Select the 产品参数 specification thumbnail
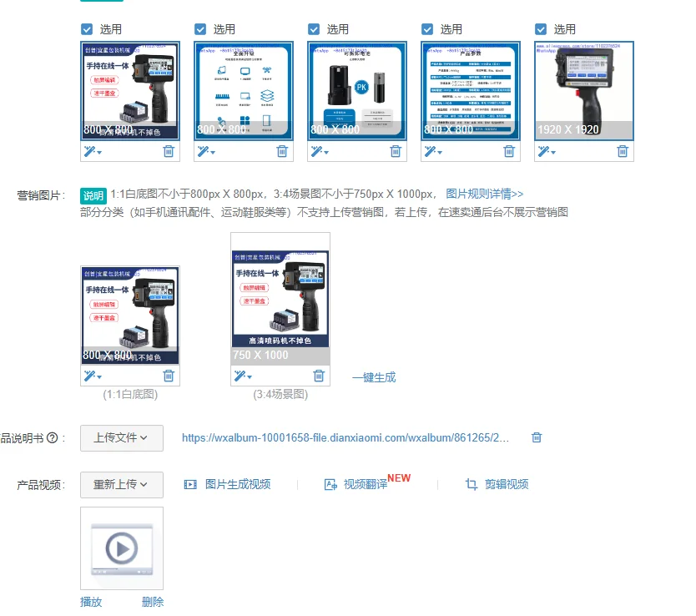Screen dimensions: 696x616 point(471,91)
